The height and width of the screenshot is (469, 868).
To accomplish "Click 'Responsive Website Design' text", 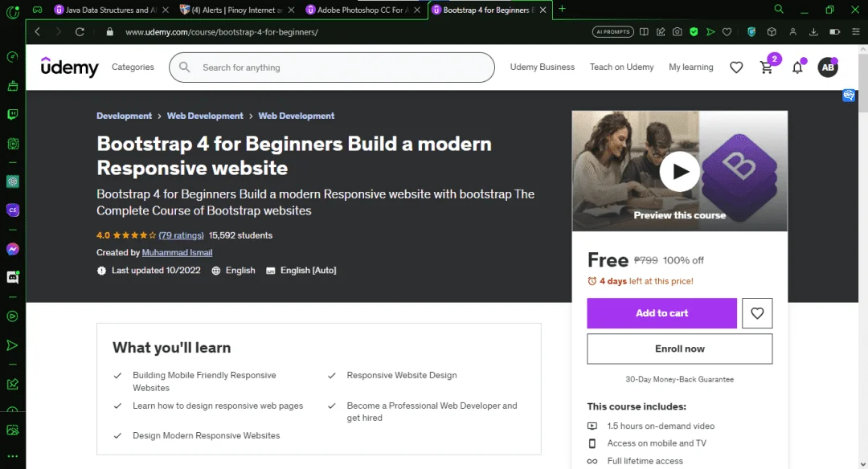I will point(401,375).
